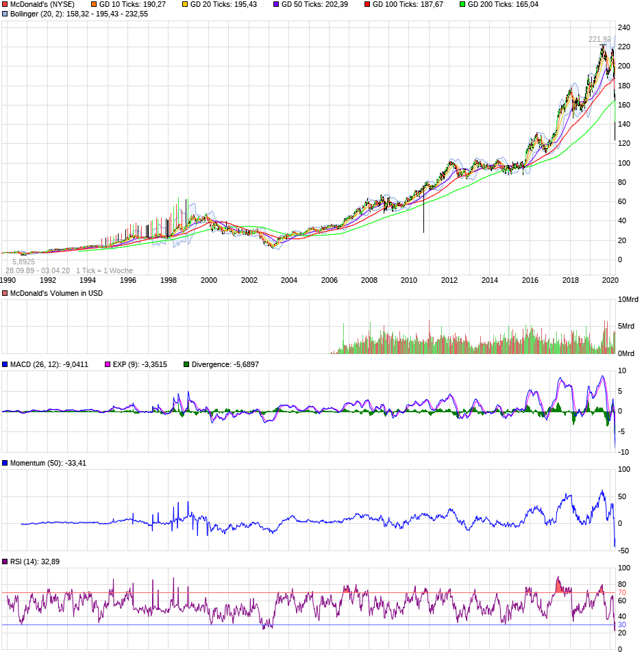
Task: Select the 'GD 10 Ticks: 190,27' label
Action: [x=132, y=5]
